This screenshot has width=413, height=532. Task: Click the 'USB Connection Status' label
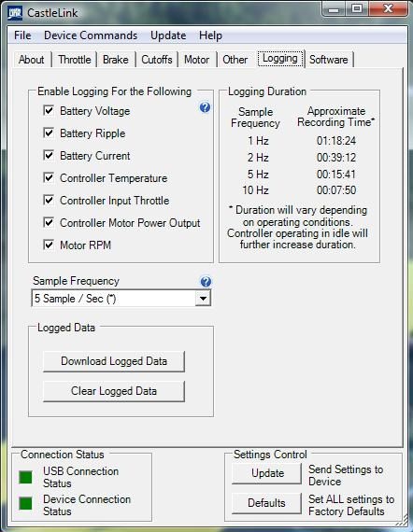81,477
